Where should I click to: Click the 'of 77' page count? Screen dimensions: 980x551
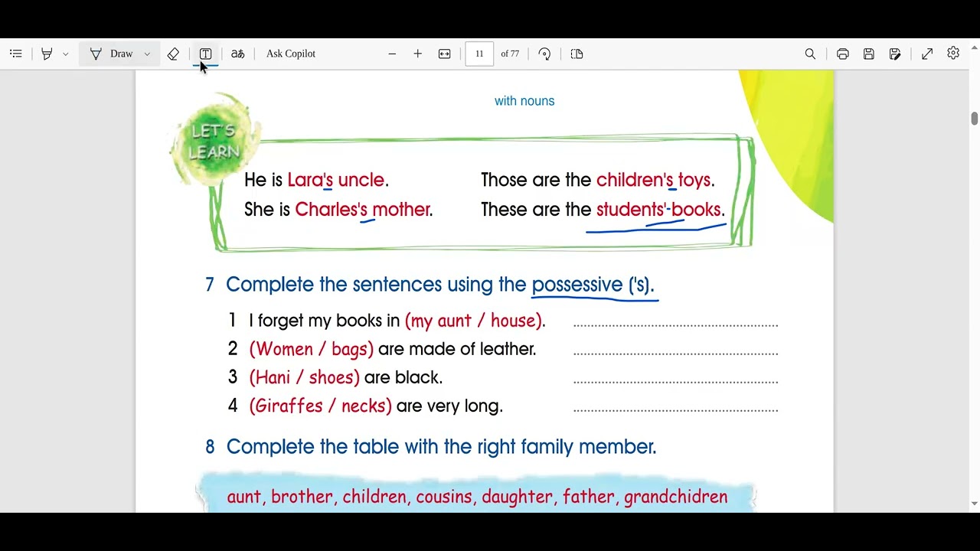click(x=510, y=54)
